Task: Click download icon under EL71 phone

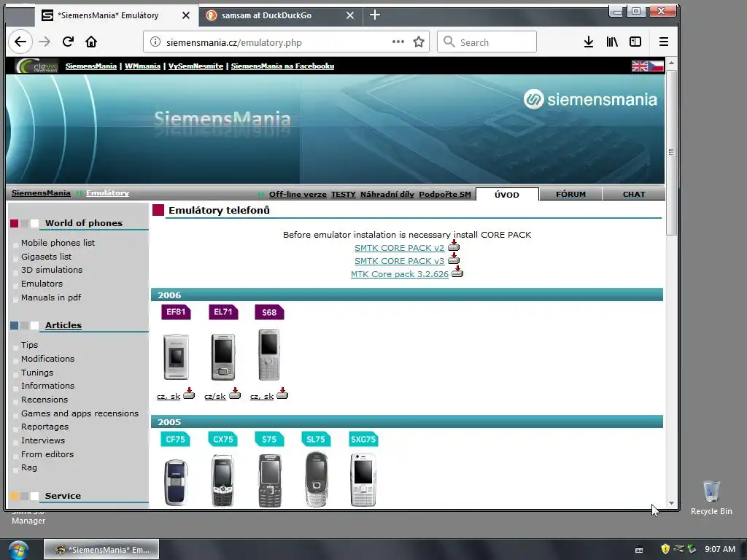Action: tap(235, 393)
